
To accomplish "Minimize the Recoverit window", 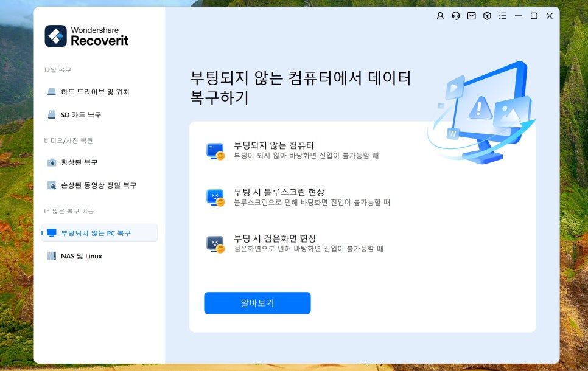I will coord(518,16).
